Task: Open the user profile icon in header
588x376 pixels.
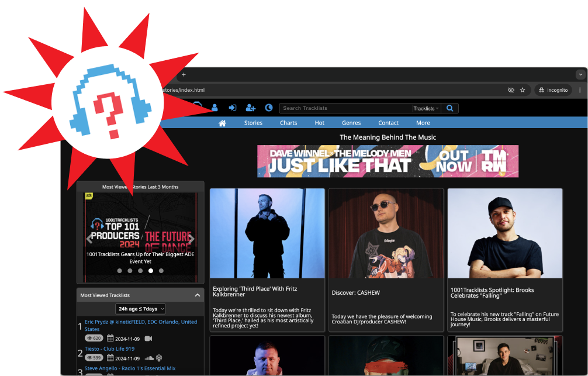Action: (215, 108)
